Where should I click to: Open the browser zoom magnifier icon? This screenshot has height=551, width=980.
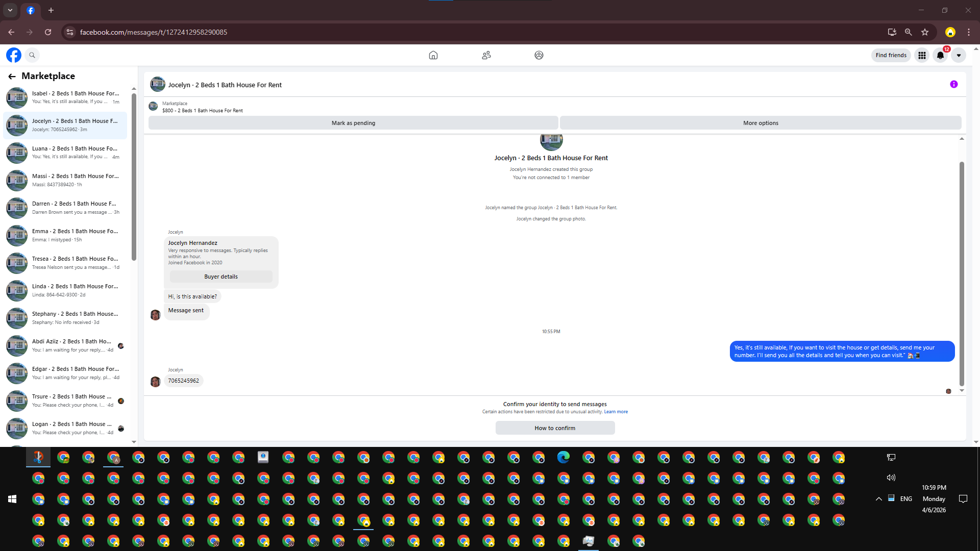(909, 32)
